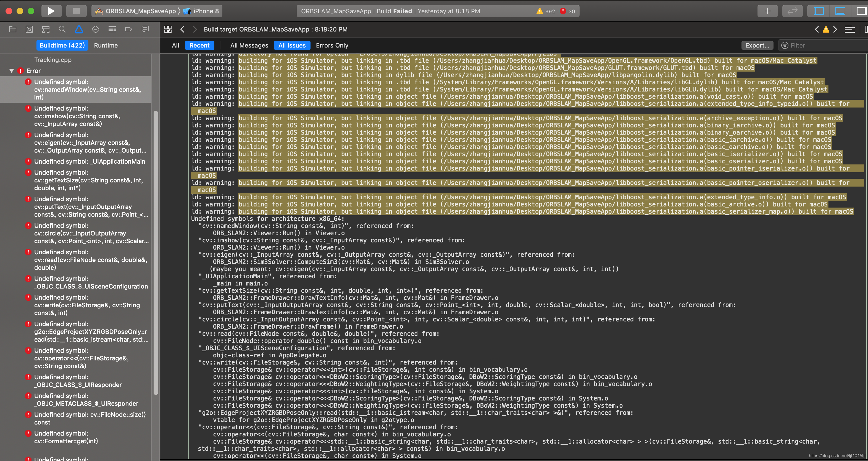Choose the iPhone 8 run destination
Image resolution: width=868 pixels, height=461 pixels.
(201, 11)
